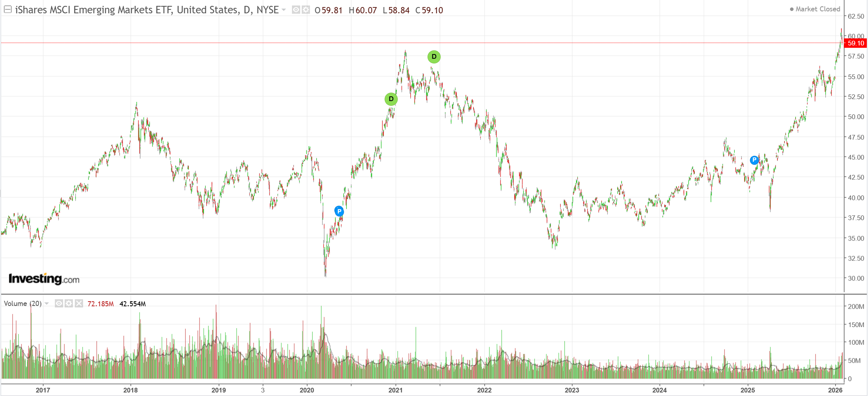Remove the Volume indicator with the X icon

(79, 304)
